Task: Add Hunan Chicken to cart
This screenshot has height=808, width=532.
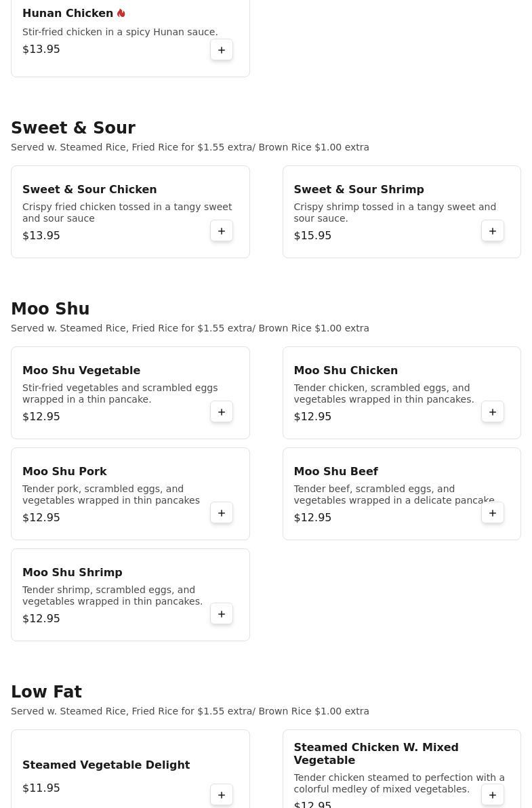Action: point(222,50)
